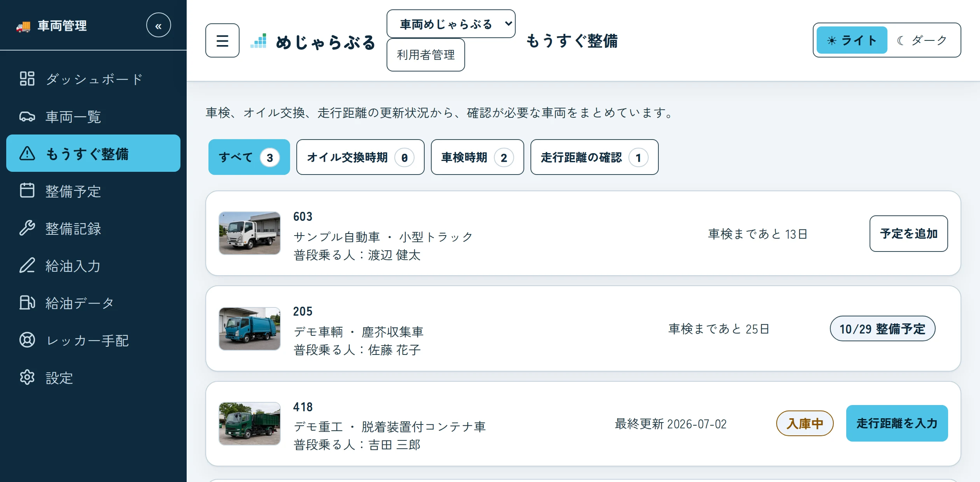Click the gear icon for 設定

click(27, 377)
